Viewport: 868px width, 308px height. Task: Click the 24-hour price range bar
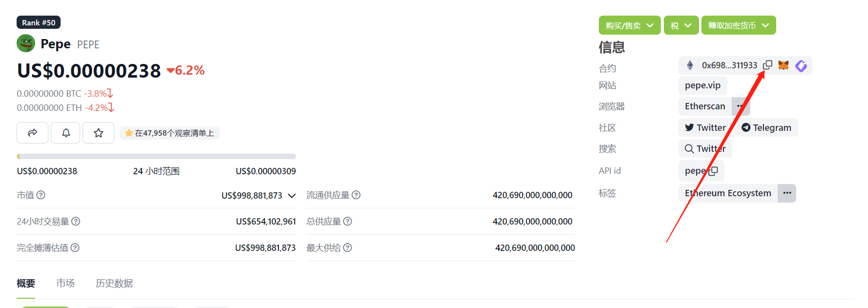[x=156, y=156]
